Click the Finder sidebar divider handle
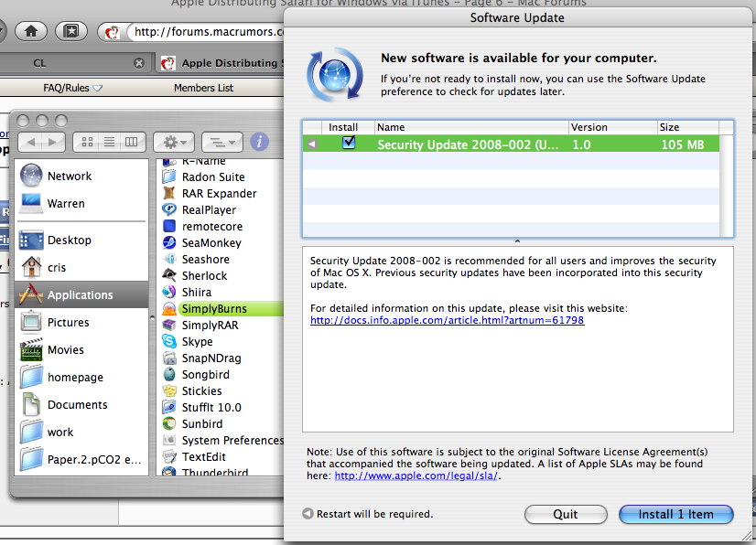This screenshot has width=756, height=545. 152,317
